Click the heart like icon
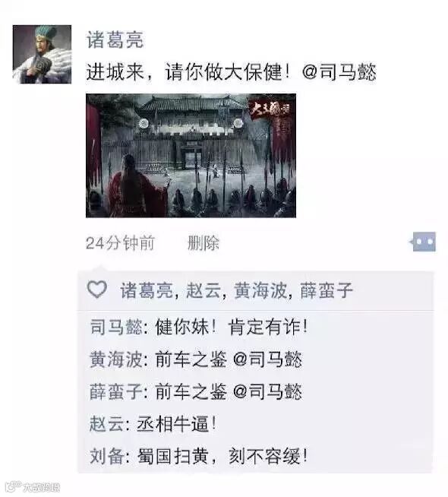The image size is (448, 497). 97,289
